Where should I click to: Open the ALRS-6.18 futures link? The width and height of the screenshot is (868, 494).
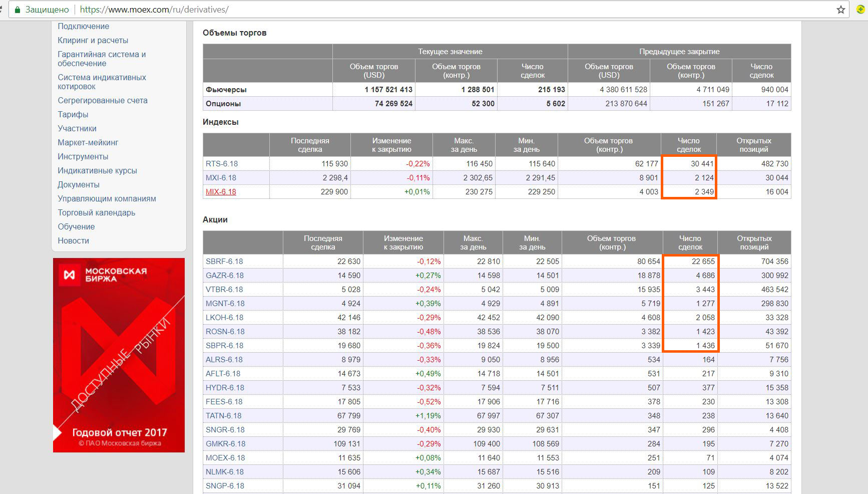[x=224, y=359]
